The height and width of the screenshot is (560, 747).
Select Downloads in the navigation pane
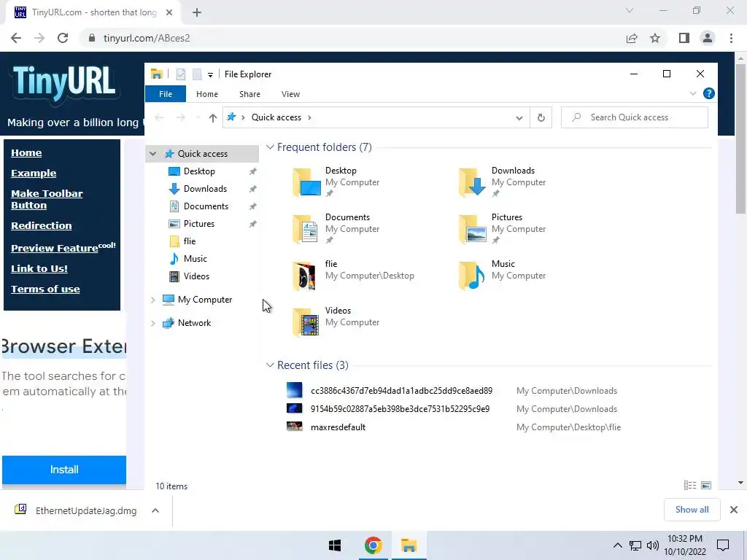[205, 189]
